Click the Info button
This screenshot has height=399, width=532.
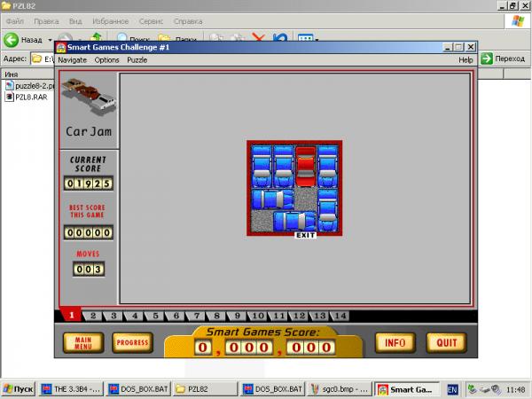click(x=395, y=342)
